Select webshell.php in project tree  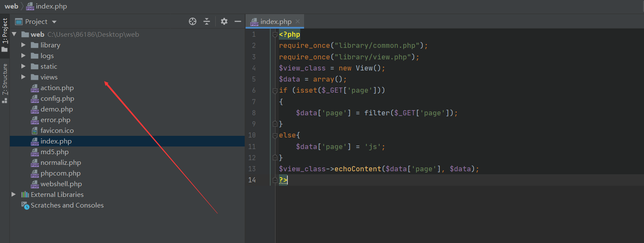(61, 184)
